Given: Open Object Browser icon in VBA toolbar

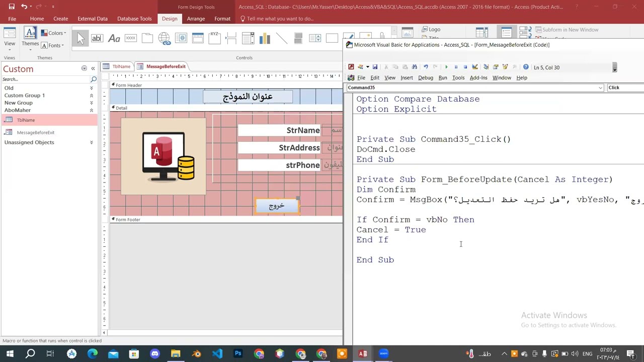Looking at the screenshot, I should pyautogui.click(x=505, y=67).
